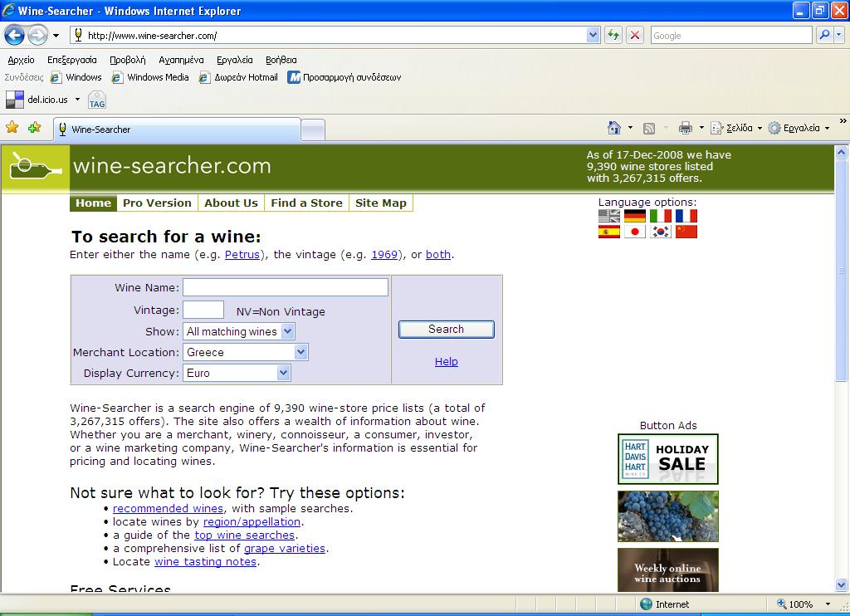Select the Japanese flag language option

coord(635,232)
